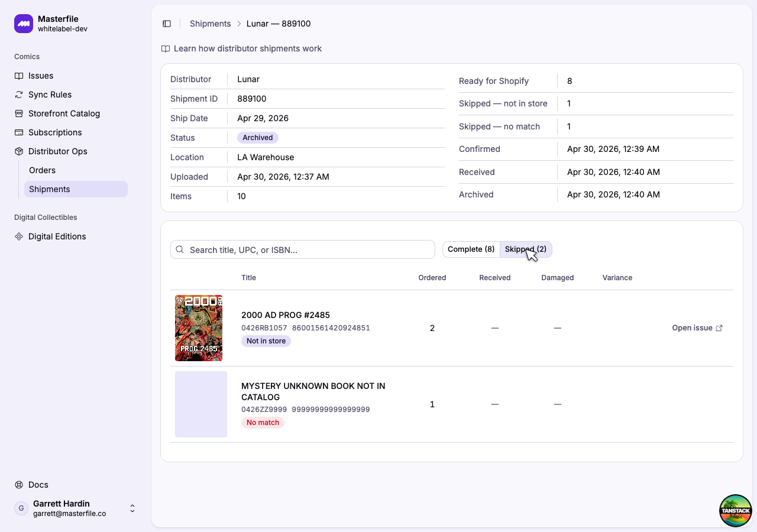Click the garrett@masterfile.co email
The width and height of the screenshot is (757, 532).
pyautogui.click(x=70, y=514)
